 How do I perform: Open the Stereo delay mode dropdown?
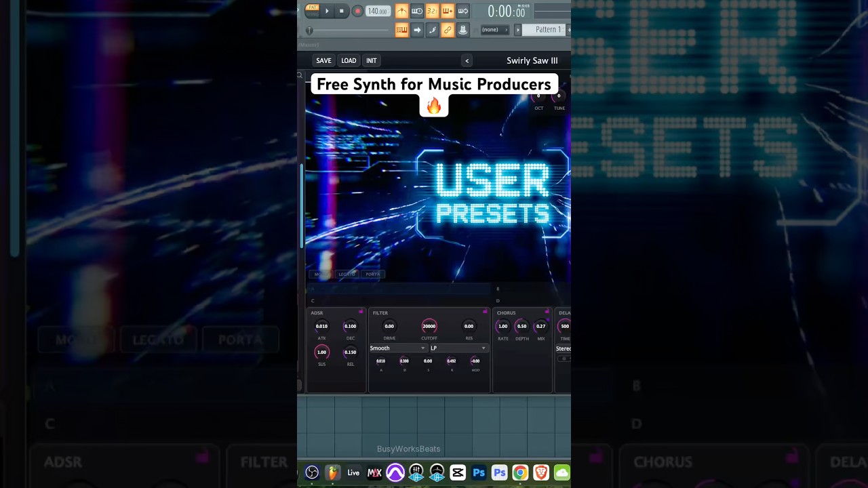pos(564,348)
